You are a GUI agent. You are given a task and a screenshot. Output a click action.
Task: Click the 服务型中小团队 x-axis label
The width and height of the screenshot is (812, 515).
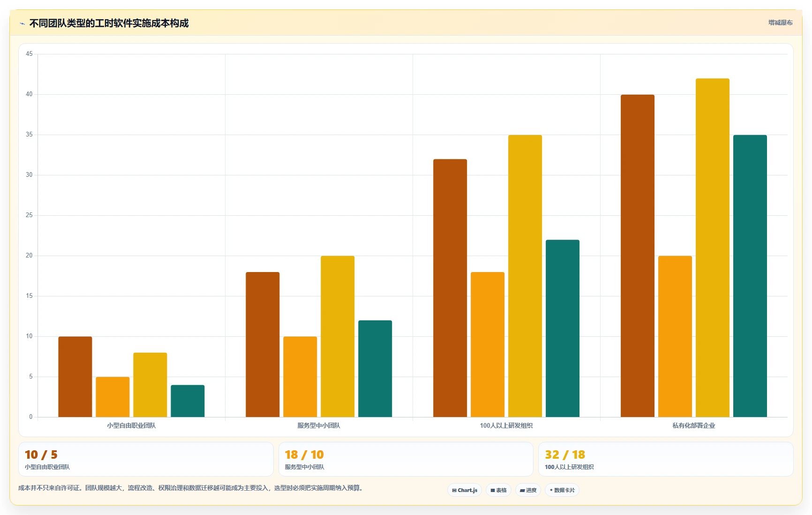(x=319, y=425)
